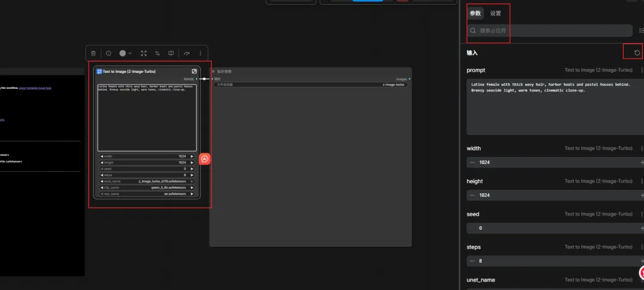Click the Text to Image (Z-Image-Turbo) node title
644x290 pixels.
(x=129, y=72)
